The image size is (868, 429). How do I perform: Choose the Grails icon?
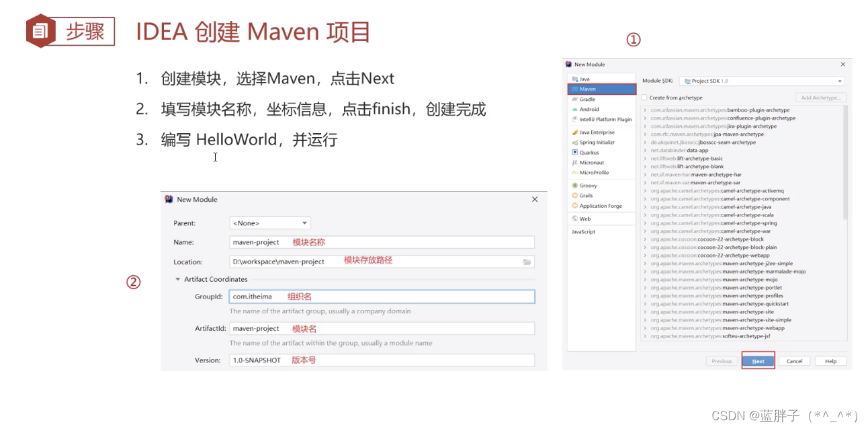pos(574,196)
